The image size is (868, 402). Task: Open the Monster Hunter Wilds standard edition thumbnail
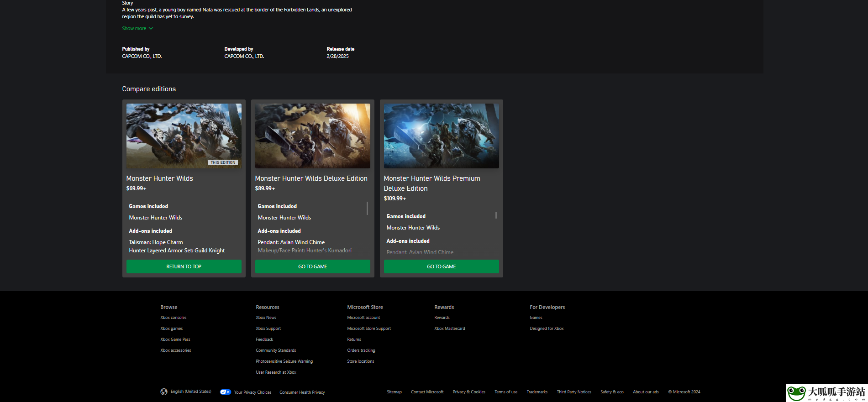pos(184,136)
